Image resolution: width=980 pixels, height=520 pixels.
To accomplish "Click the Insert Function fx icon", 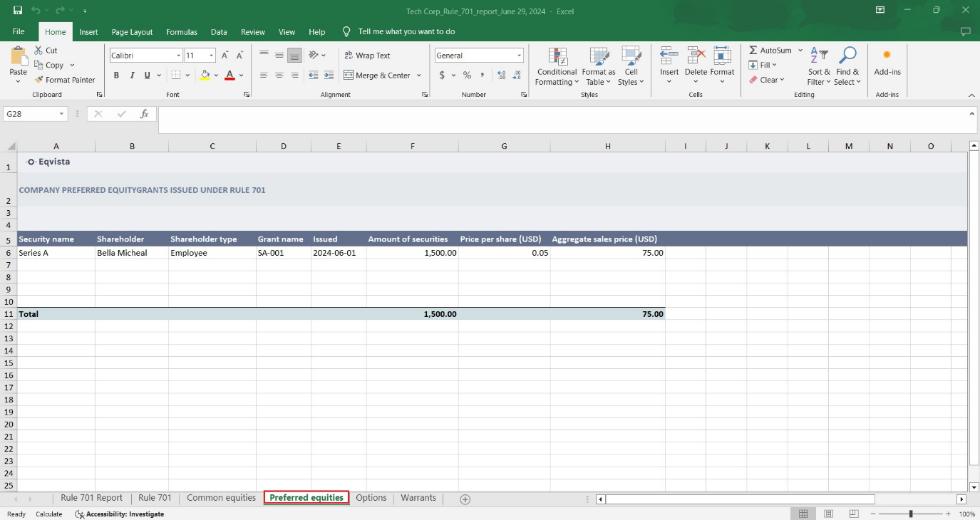I will click(x=144, y=114).
